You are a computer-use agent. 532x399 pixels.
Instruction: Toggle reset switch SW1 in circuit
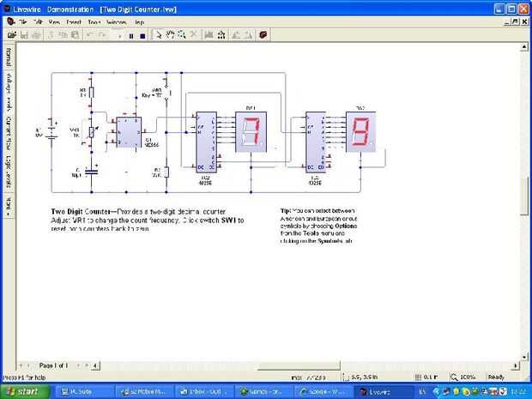[166, 93]
